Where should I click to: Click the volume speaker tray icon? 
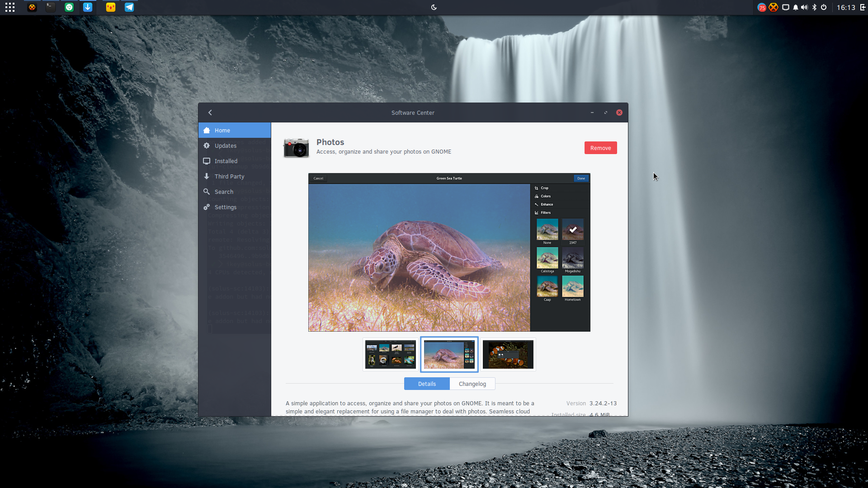[x=805, y=7]
